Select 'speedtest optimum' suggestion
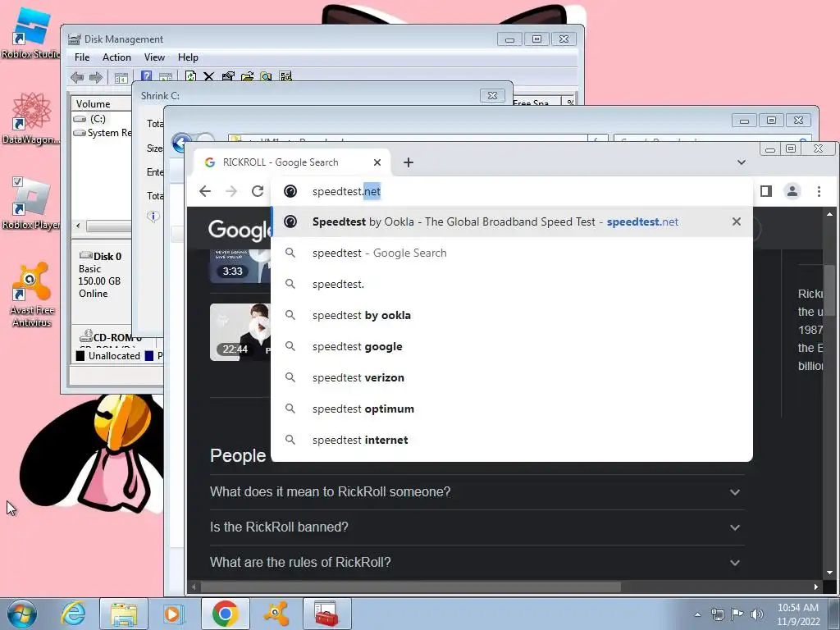The image size is (840, 630). 512,409
